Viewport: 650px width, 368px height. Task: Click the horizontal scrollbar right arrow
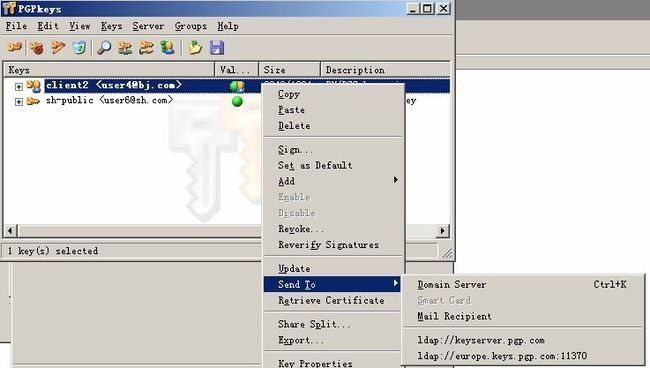(x=442, y=231)
